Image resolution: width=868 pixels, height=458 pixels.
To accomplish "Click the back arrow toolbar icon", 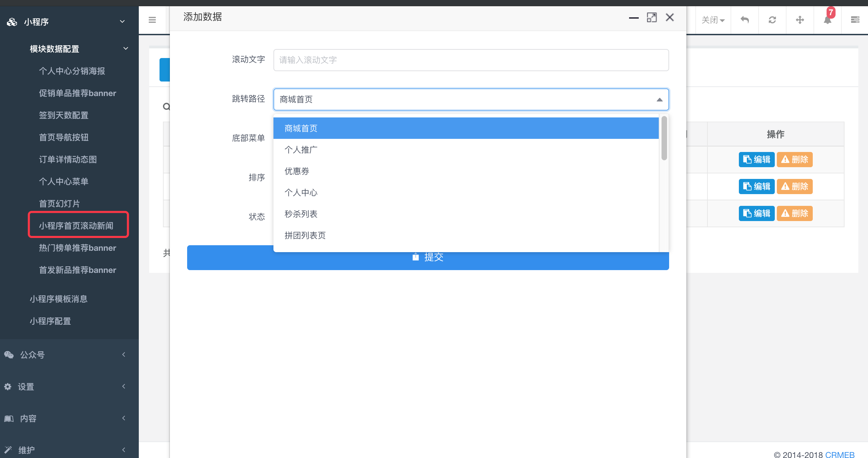I will click(745, 20).
